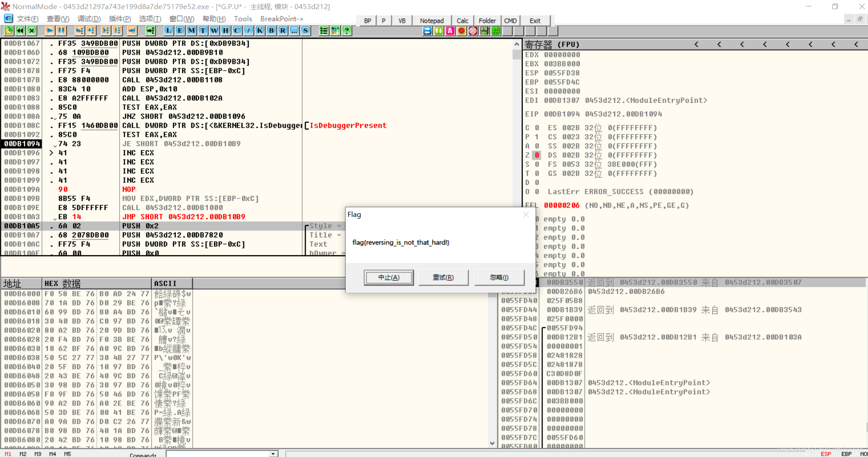868x457 pixels.
Task: Restart the program with the rewind icon
Action: click(20, 31)
